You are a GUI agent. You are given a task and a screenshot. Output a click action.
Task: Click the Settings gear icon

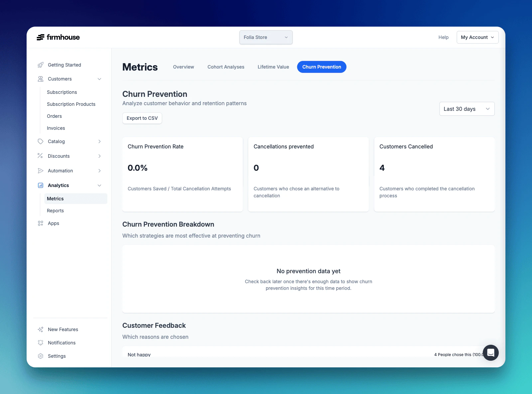click(x=40, y=356)
